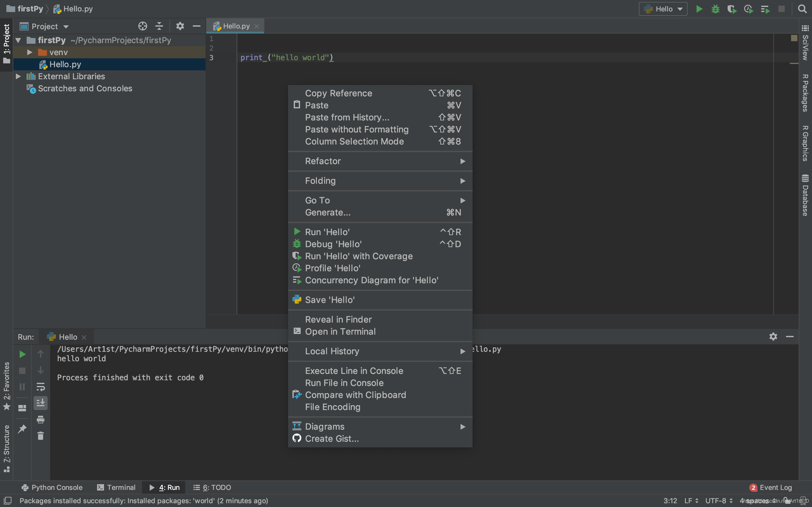Run 'Hello' with Coverage shield icon

pyautogui.click(x=732, y=9)
